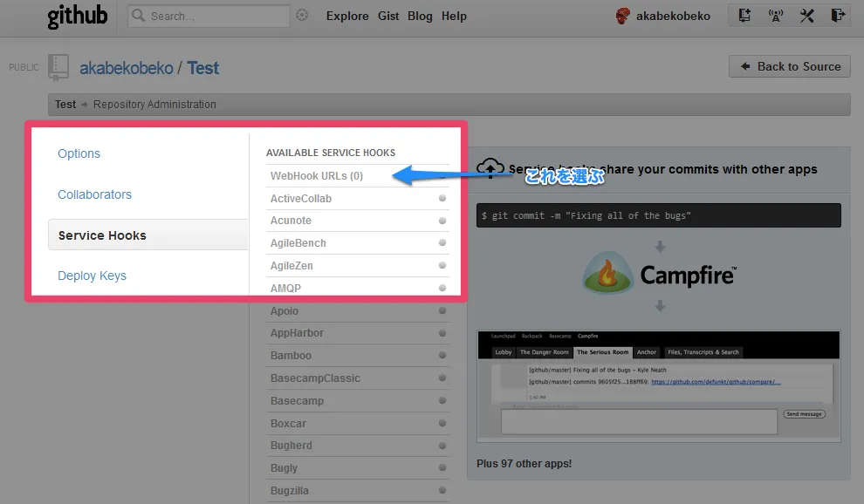Select the Bugzilla service hook
Image resolution: width=864 pixels, height=504 pixels.
(x=289, y=491)
